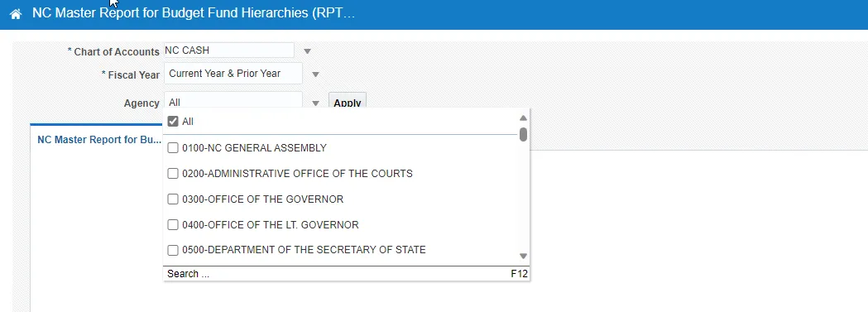
Task: Select NC Master Report for Bu... tab
Action: pyautogui.click(x=99, y=139)
